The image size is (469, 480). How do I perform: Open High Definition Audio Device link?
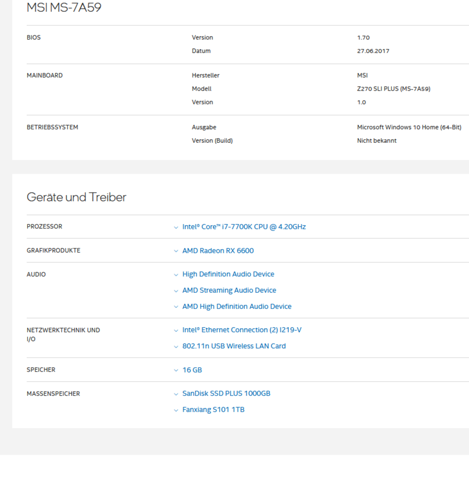coord(228,274)
